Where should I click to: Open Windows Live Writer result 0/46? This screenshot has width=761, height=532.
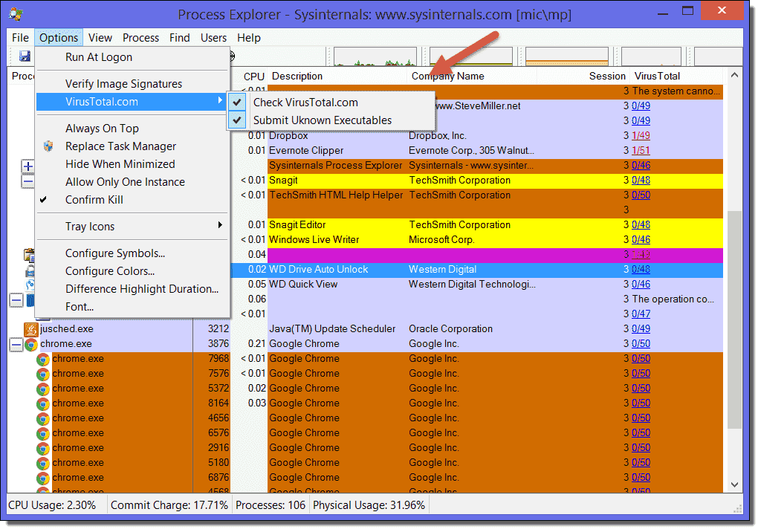click(641, 240)
